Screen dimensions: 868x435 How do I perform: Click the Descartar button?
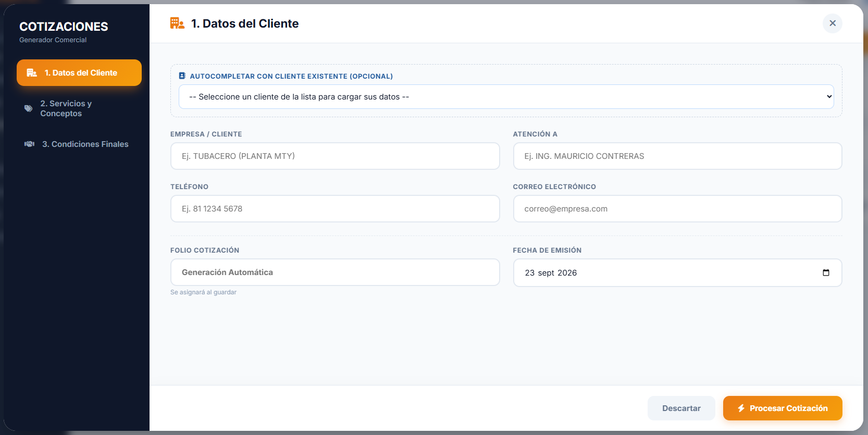click(681, 408)
